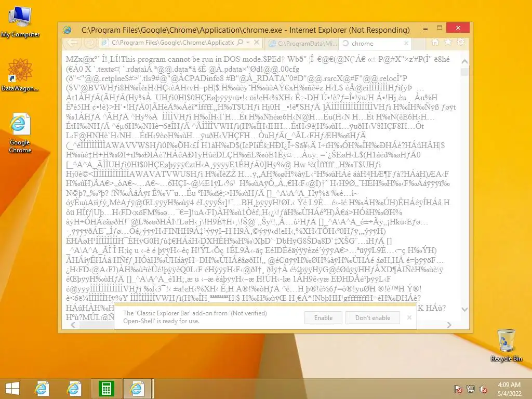The image size is (532, 399).
Task: Open the address bar autocomplete dropdown arrow
Action: [x=248, y=43]
